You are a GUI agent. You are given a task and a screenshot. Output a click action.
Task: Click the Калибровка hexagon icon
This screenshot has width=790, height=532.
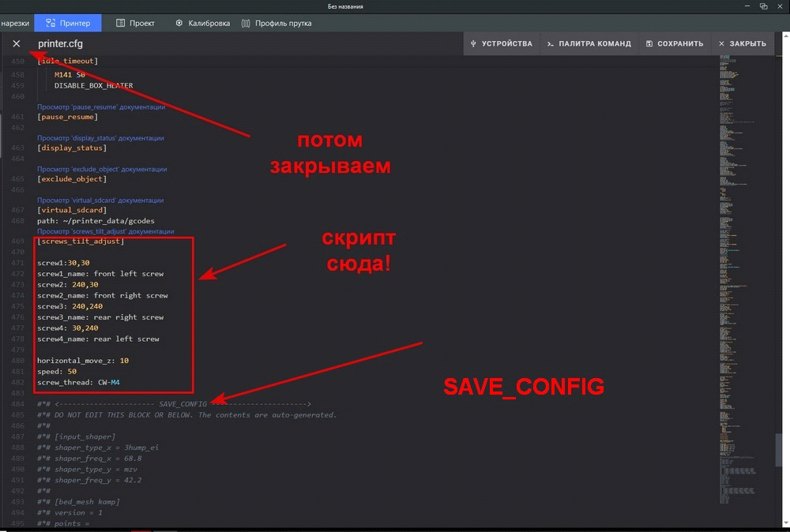(179, 23)
